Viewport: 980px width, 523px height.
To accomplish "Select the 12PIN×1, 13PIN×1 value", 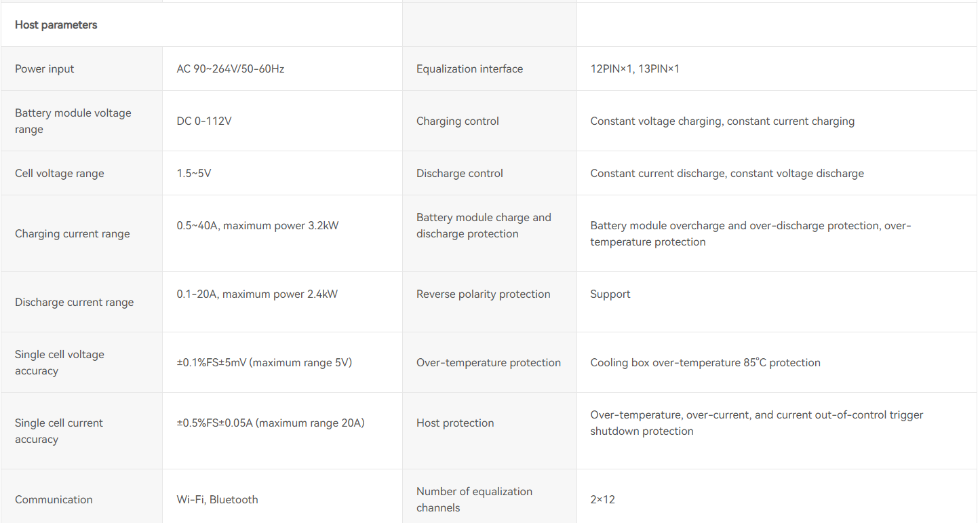I will pos(635,69).
